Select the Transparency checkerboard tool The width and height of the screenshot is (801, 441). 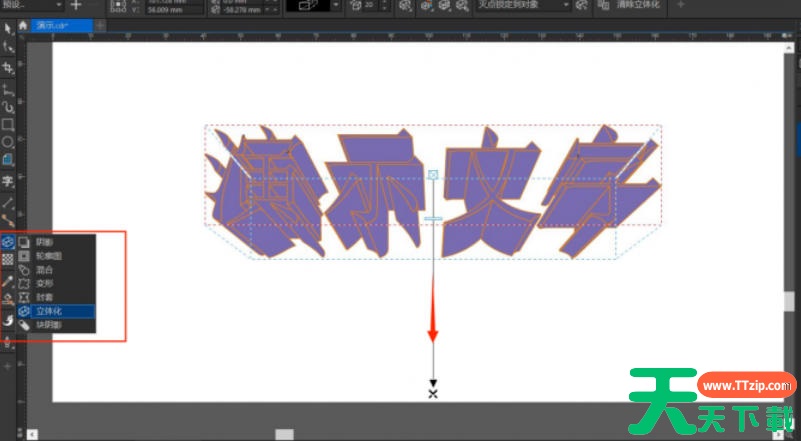[8, 259]
